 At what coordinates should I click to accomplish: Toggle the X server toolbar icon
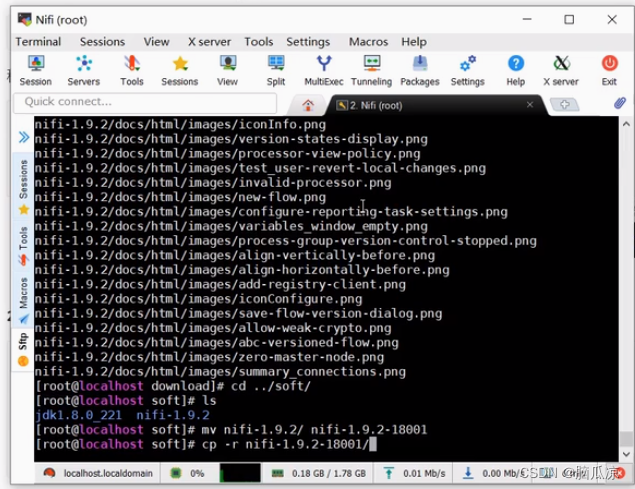pyautogui.click(x=561, y=70)
